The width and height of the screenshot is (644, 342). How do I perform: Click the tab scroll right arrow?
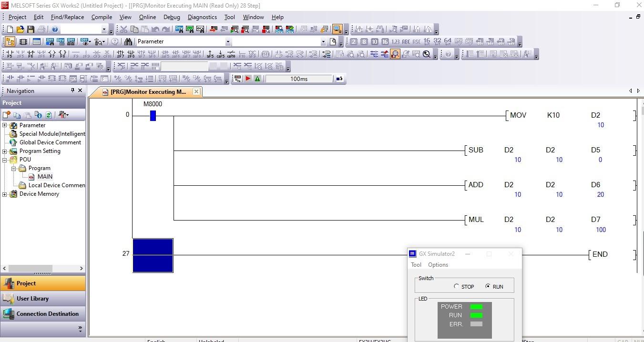tap(638, 91)
